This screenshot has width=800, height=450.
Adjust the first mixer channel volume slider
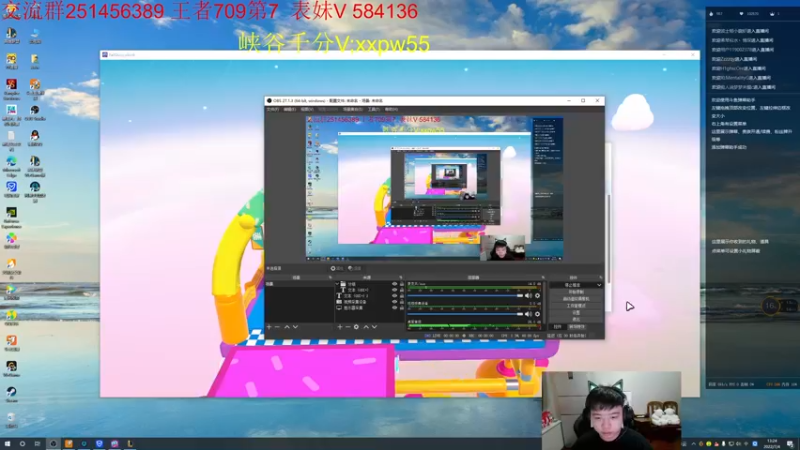pyautogui.click(x=465, y=295)
